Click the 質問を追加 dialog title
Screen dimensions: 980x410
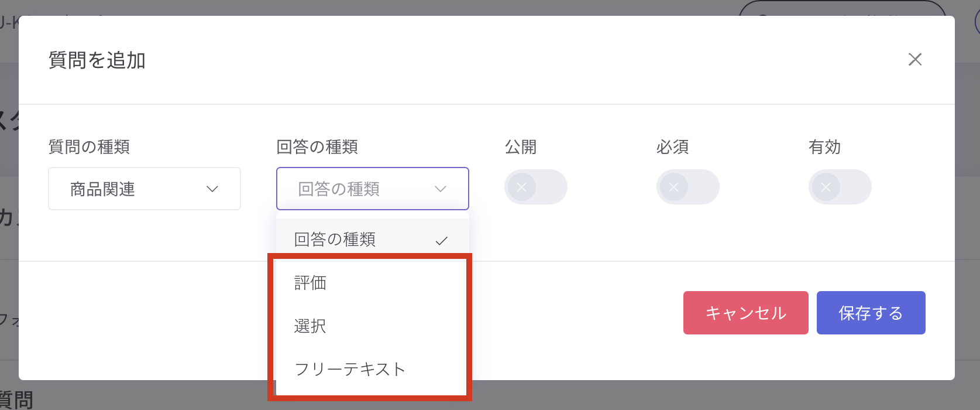pos(97,60)
